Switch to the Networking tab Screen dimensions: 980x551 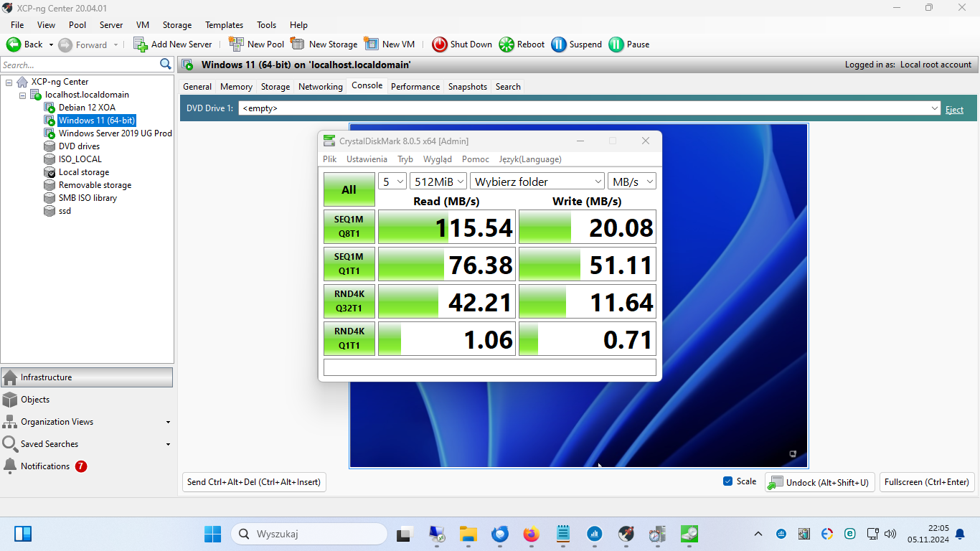(x=321, y=87)
